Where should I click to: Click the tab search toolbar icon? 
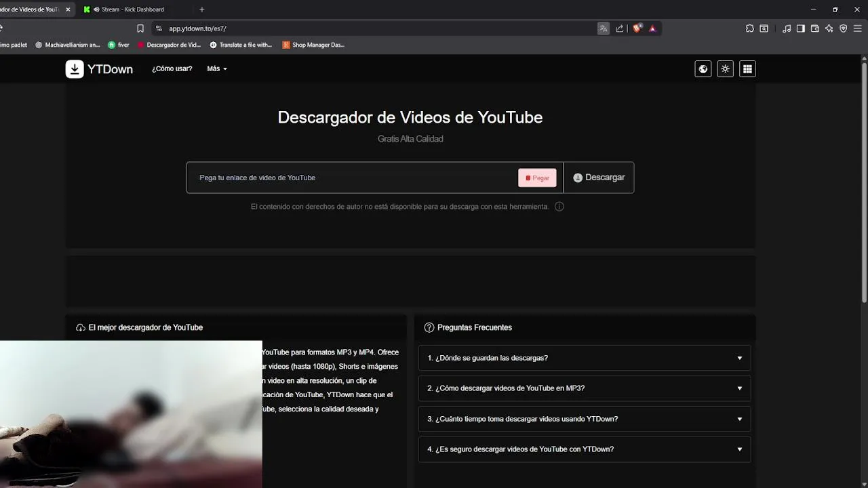coord(764,28)
